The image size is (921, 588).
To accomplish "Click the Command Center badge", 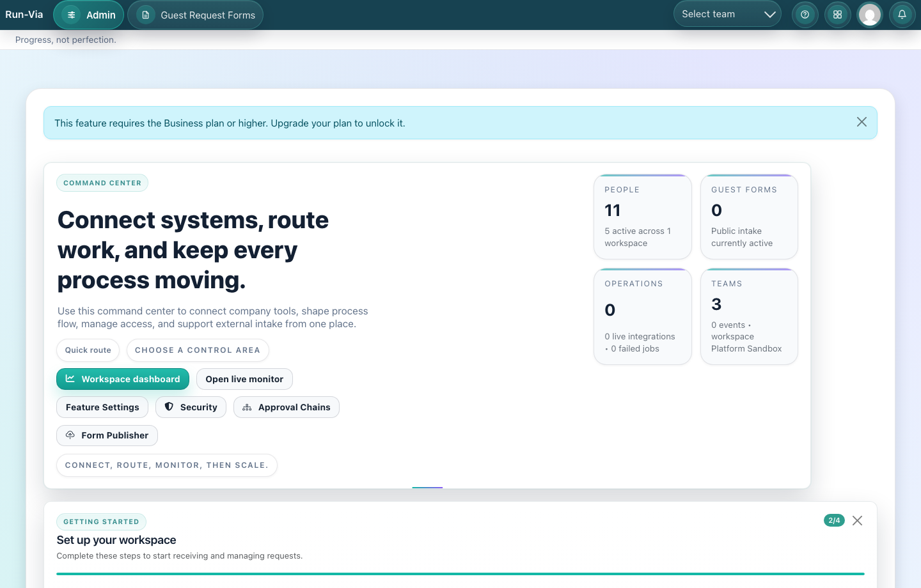I will (x=102, y=183).
